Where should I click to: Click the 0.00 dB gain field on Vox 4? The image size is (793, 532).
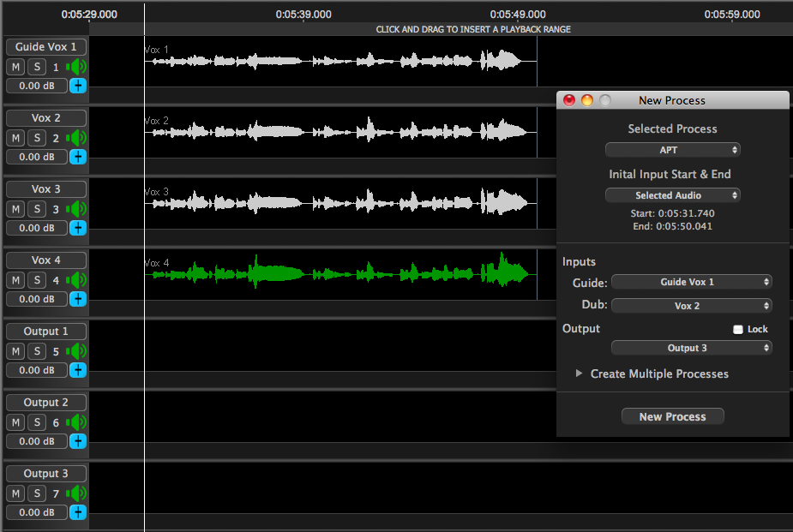[x=37, y=299]
